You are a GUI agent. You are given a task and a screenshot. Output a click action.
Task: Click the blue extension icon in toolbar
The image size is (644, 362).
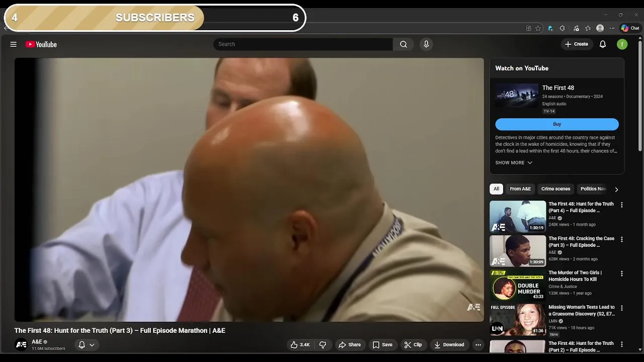click(550, 28)
